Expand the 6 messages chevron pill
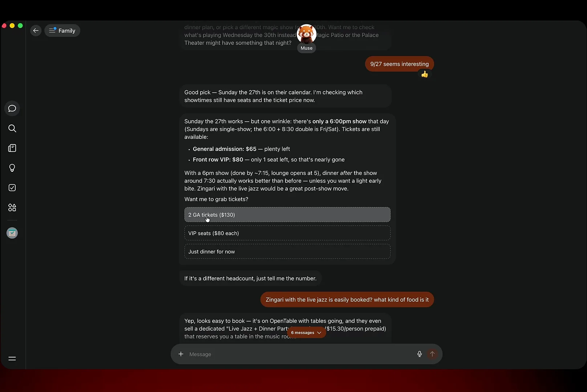 [x=306, y=332]
